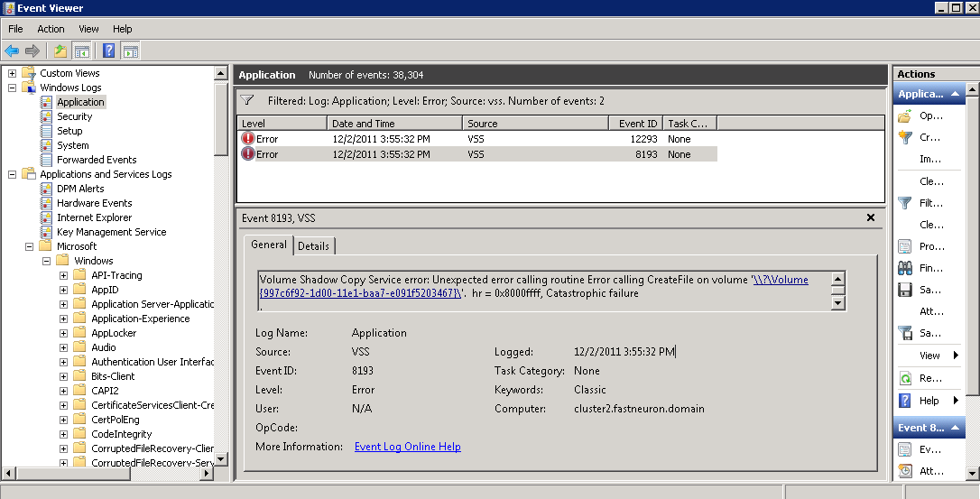Switch to the Details tab
980x499 pixels.
313,245
